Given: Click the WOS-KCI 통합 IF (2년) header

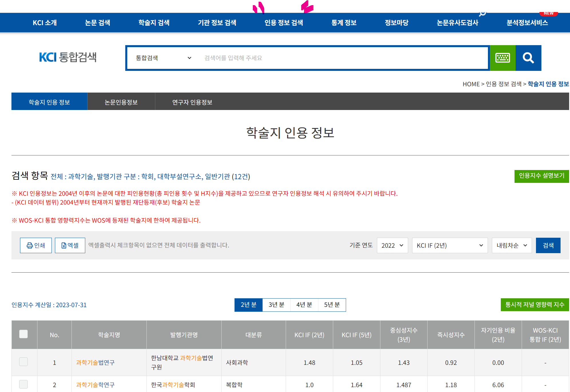Looking at the screenshot, I should point(545,335).
